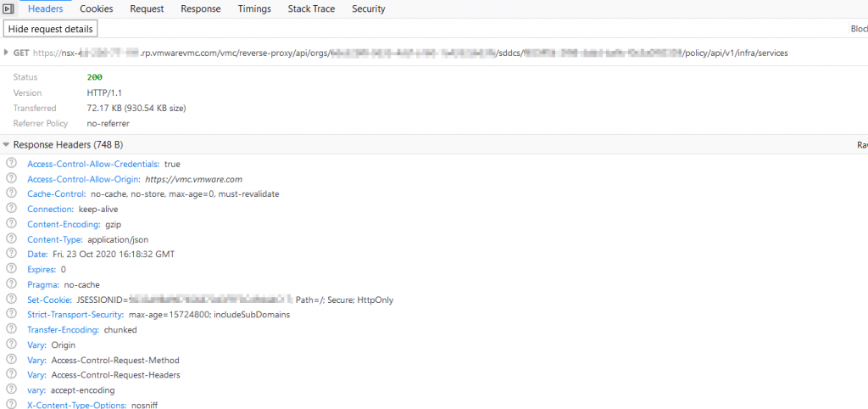This screenshot has height=409, width=868.
Task: Collapse the Response Headers section
Action: (7, 145)
